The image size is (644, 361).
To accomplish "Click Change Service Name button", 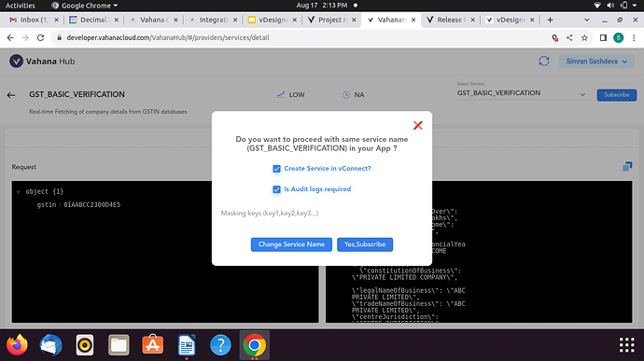I will [x=291, y=244].
